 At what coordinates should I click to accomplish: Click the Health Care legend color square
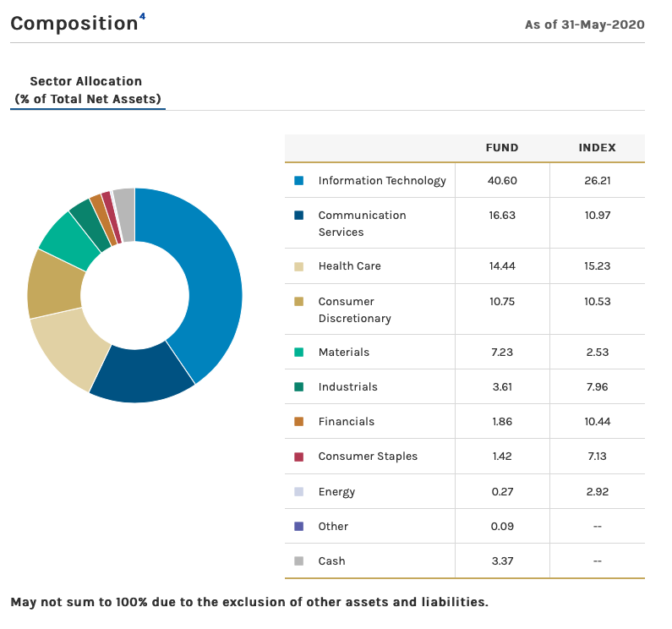pyautogui.click(x=298, y=266)
